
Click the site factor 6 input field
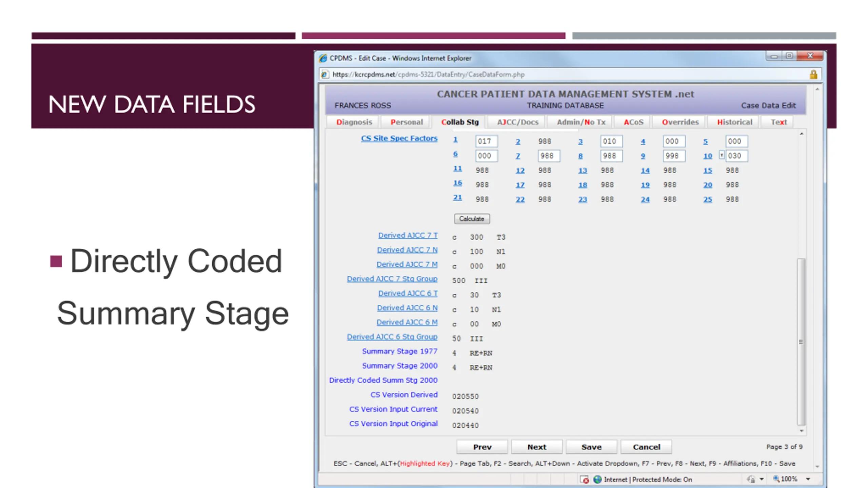click(x=487, y=156)
